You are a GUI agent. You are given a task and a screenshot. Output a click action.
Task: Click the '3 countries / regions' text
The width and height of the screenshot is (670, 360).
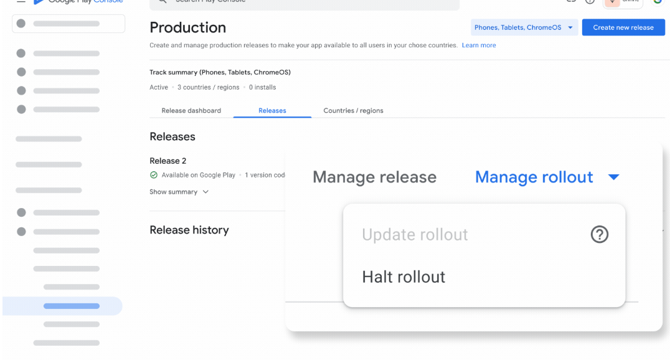pyautogui.click(x=208, y=87)
